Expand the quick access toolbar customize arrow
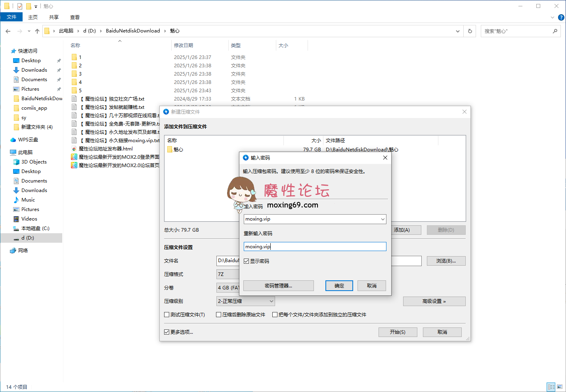This screenshot has height=392, width=566. click(36, 6)
